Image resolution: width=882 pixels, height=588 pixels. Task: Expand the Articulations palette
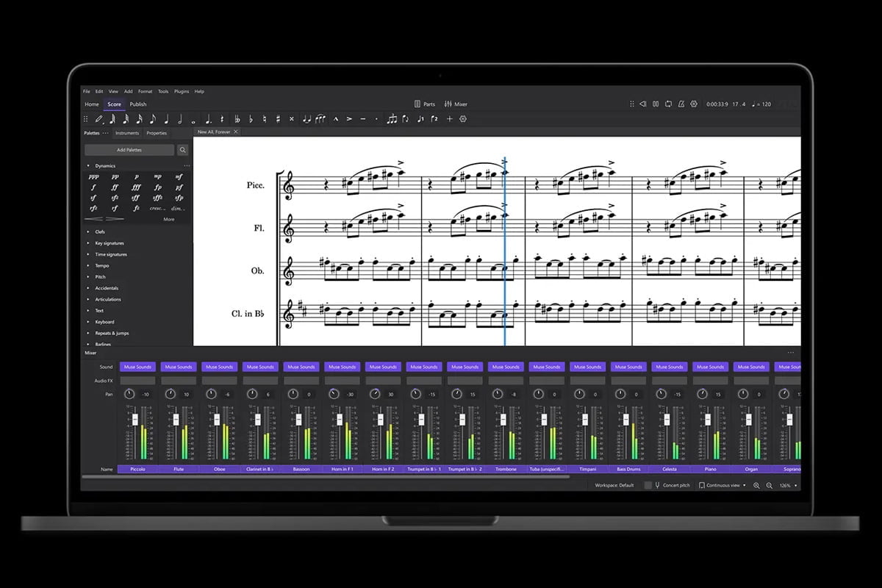(89, 299)
